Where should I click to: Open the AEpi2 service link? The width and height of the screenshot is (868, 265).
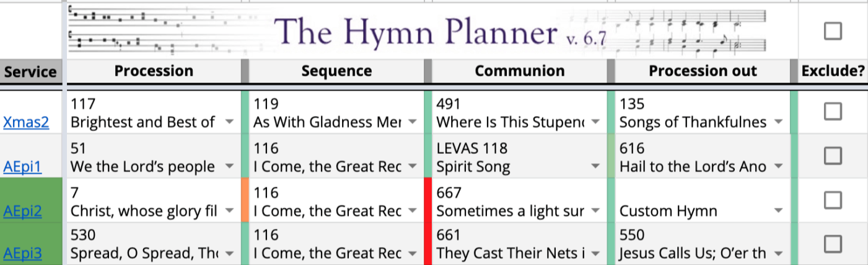point(22,212)
